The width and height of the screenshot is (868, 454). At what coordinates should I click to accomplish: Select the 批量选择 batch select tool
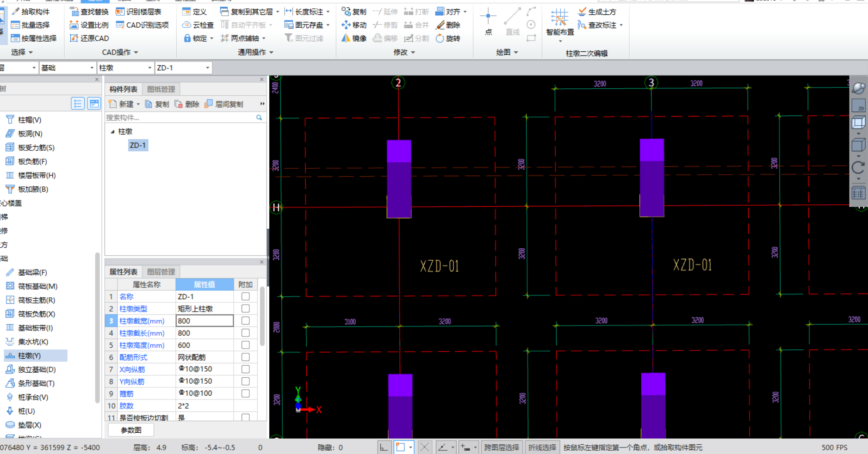(x=30, y=25)
